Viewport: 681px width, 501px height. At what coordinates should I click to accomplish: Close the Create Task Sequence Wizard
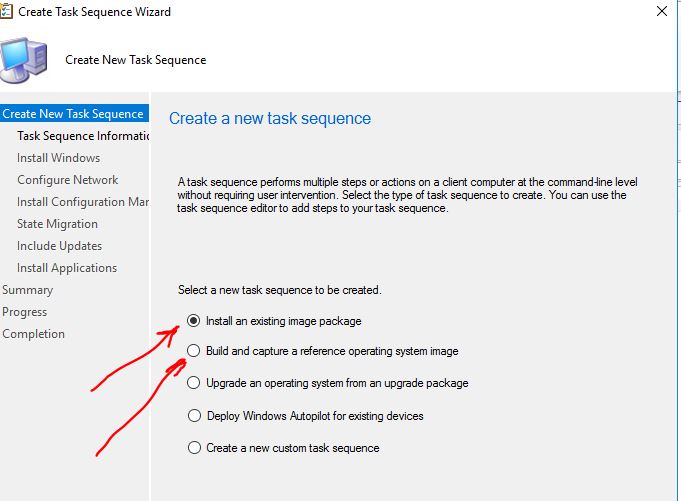(662, 11)
